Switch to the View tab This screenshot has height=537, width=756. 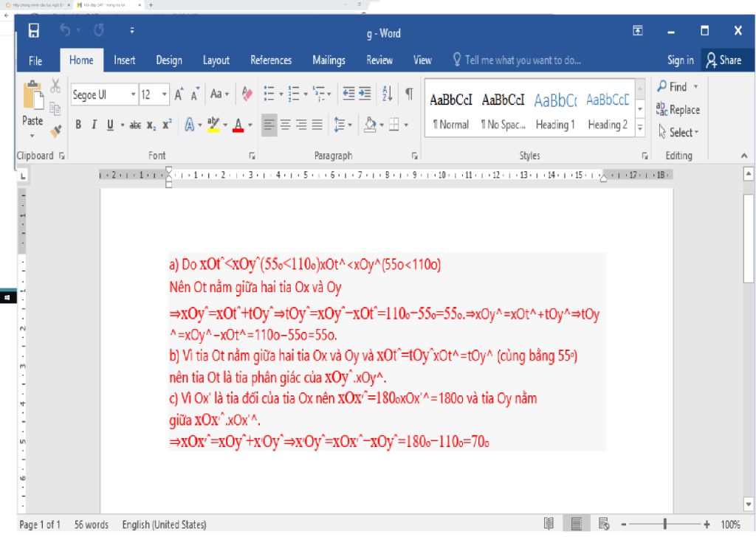422,60
